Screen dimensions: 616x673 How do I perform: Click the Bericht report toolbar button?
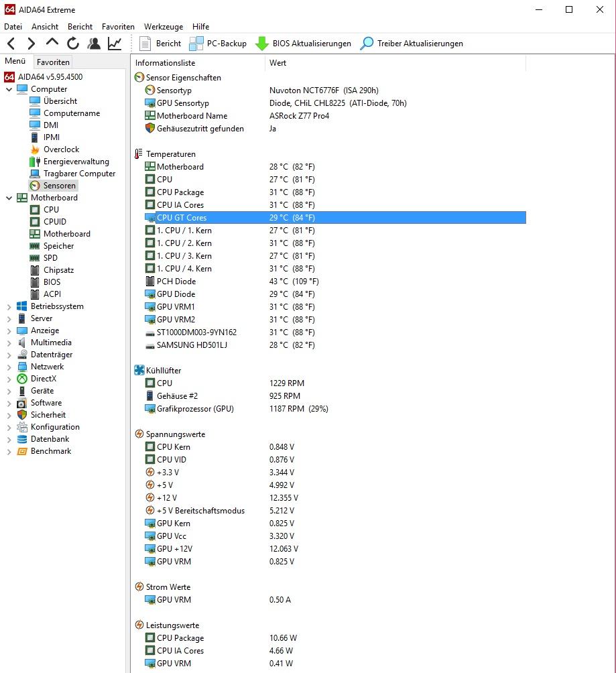click(x=160, y=44)
